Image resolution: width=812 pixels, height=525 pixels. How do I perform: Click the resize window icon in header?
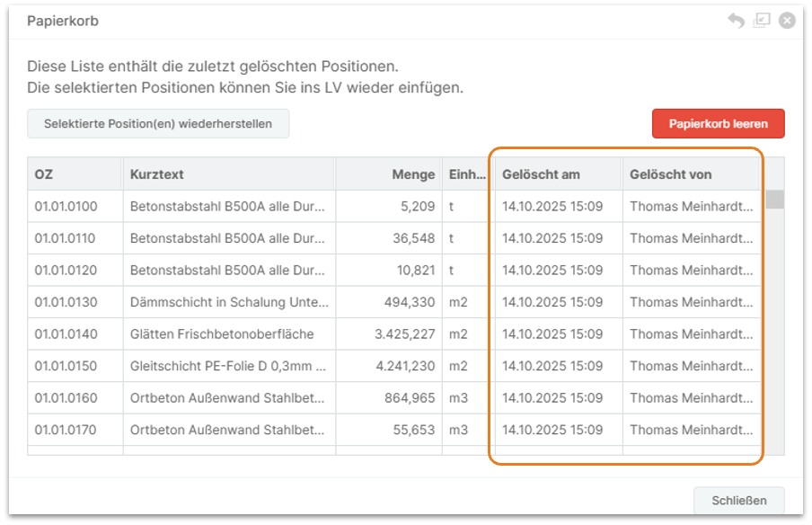point(762,21)
